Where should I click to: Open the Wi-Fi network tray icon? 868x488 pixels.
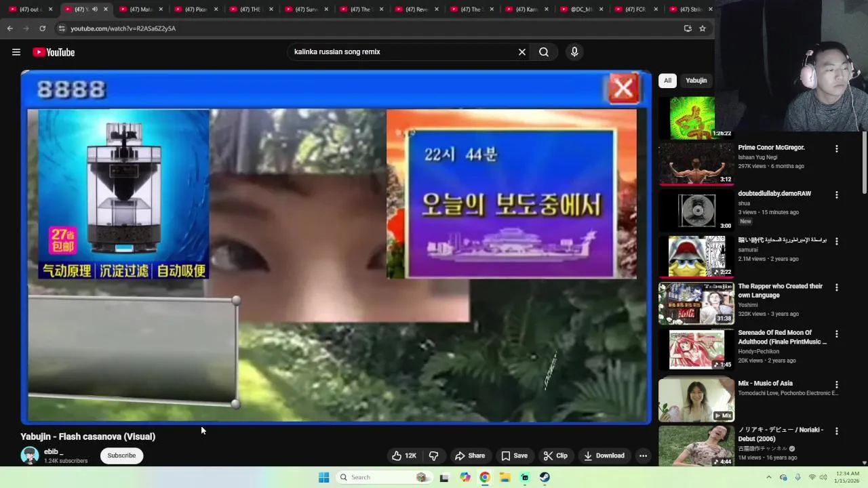click(812, 477)
